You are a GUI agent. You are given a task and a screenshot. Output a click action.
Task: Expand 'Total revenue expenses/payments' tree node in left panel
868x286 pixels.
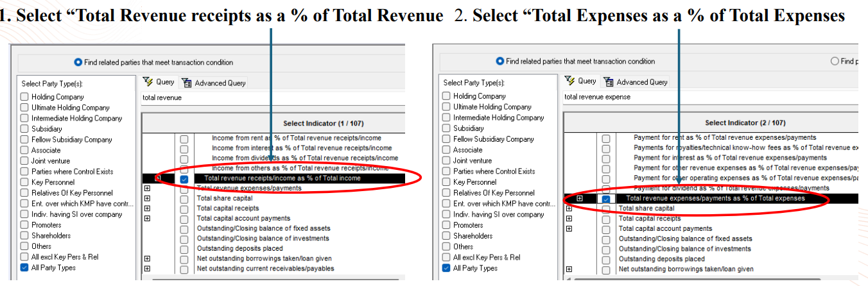click(148, 189)
